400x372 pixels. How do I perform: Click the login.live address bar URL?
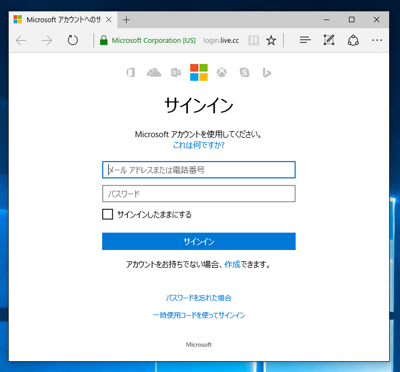[x=221, y=41]
